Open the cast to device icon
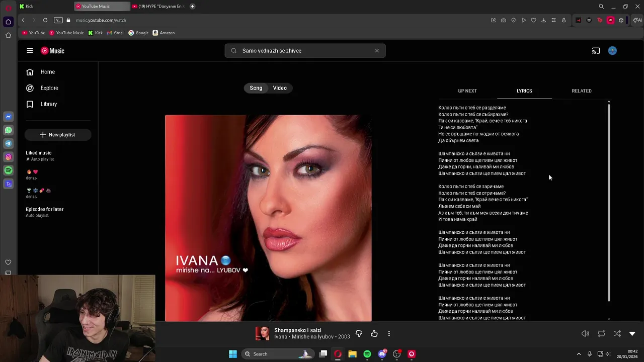644x362 pixels. coord(596,51)
